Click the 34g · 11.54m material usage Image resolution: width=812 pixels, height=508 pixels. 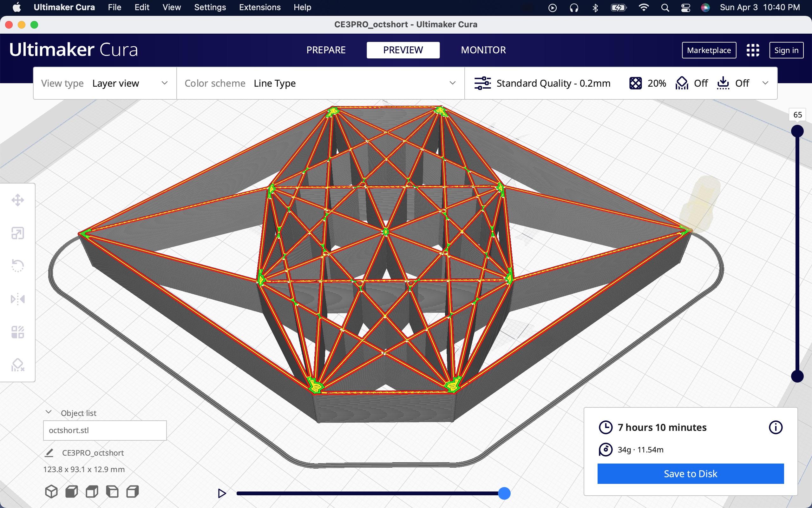coord(640,450)
